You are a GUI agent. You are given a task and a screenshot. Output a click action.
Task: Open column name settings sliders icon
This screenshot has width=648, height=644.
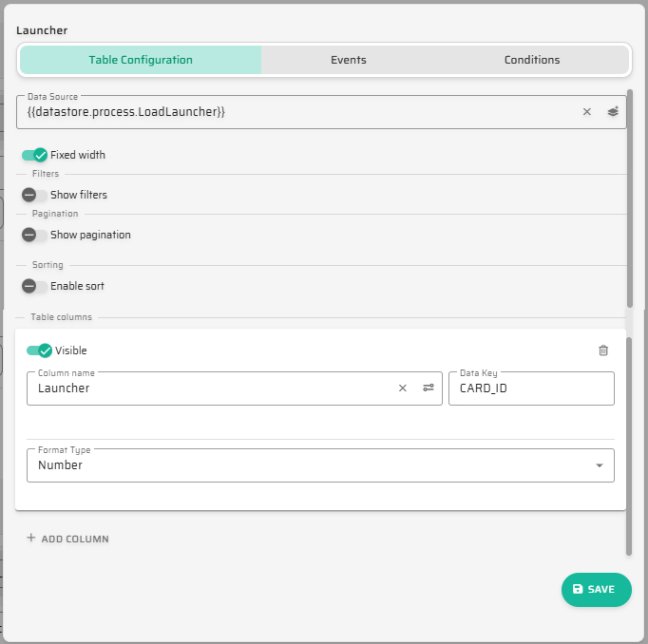428,388
